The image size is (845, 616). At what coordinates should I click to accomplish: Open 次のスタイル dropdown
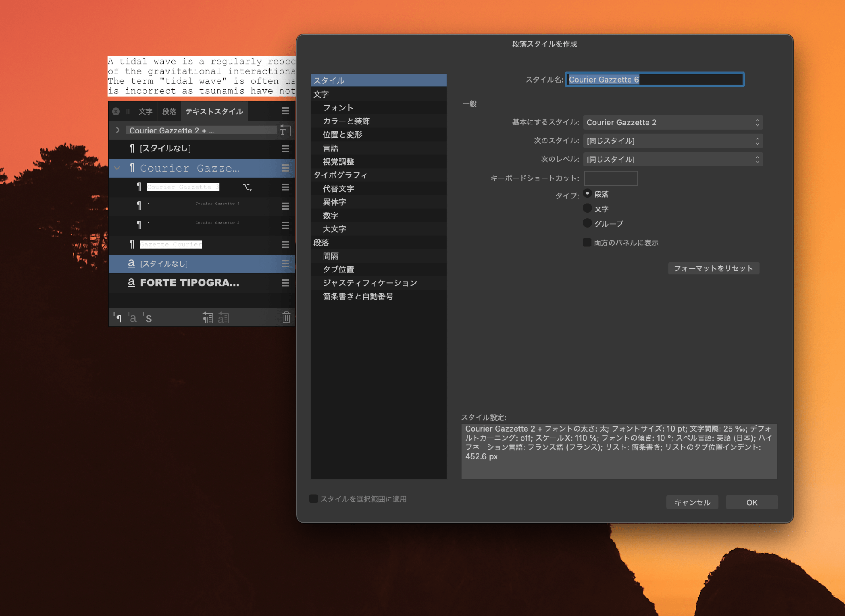tap(673, 141)
